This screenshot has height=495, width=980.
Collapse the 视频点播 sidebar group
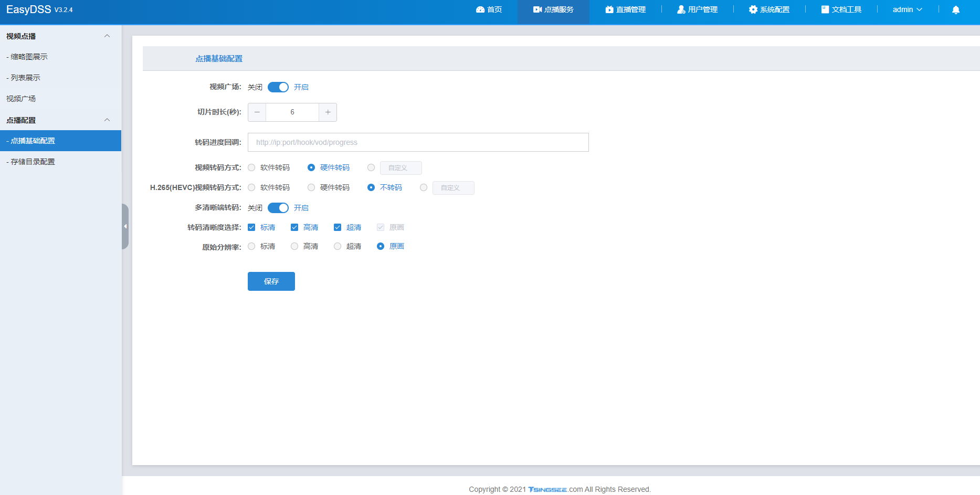[x=107, y=36]
